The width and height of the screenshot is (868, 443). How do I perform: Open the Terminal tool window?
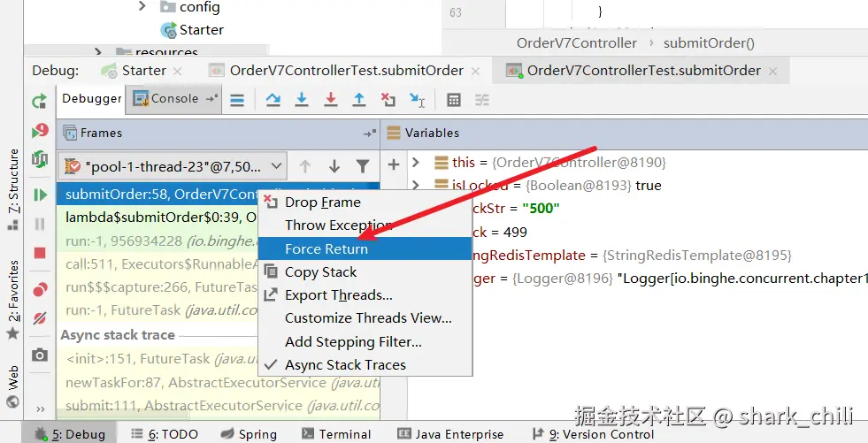click(x=336, y=434)
